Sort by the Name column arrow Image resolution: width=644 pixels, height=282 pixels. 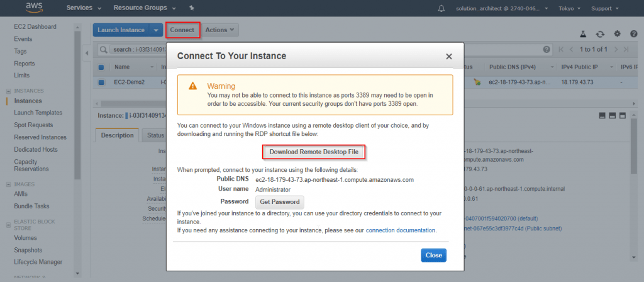[152, 67]
